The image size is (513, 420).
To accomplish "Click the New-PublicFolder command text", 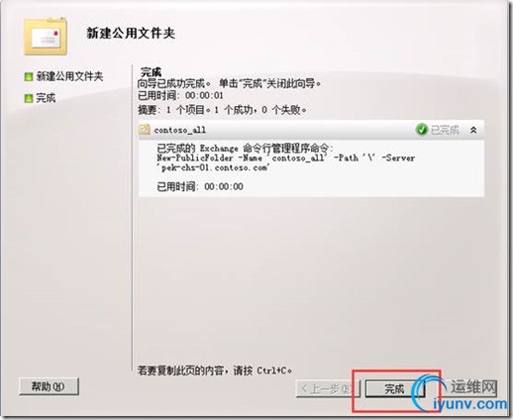I will 286,162.
